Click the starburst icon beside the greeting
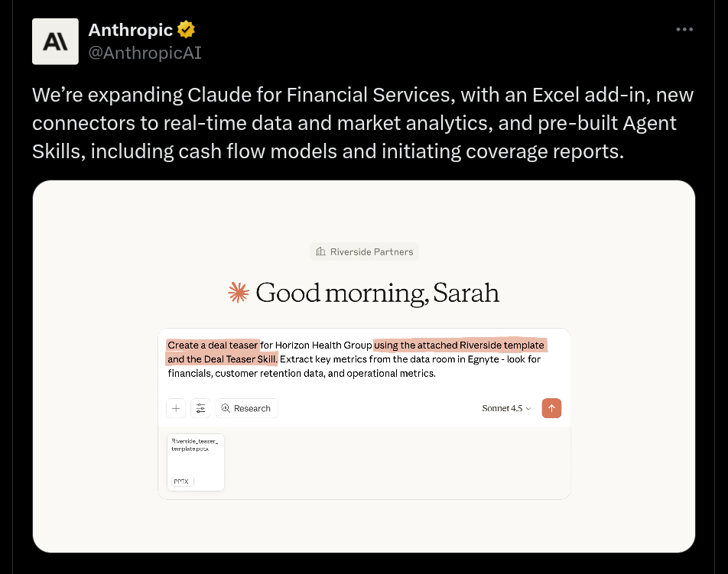The image size is (728, 574). point(237,291)
